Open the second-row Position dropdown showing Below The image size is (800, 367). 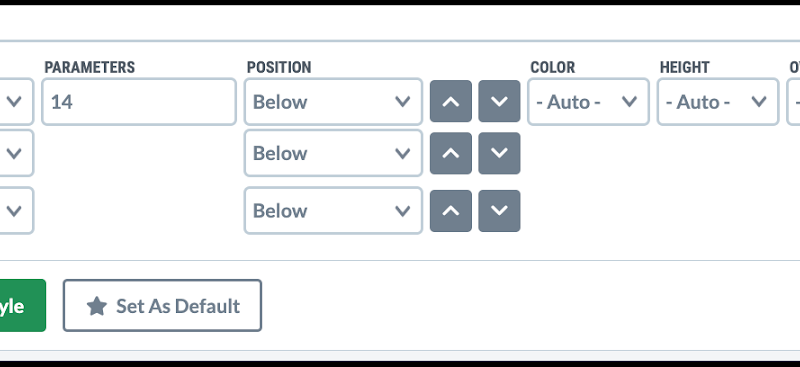click(x=333, y=153)
